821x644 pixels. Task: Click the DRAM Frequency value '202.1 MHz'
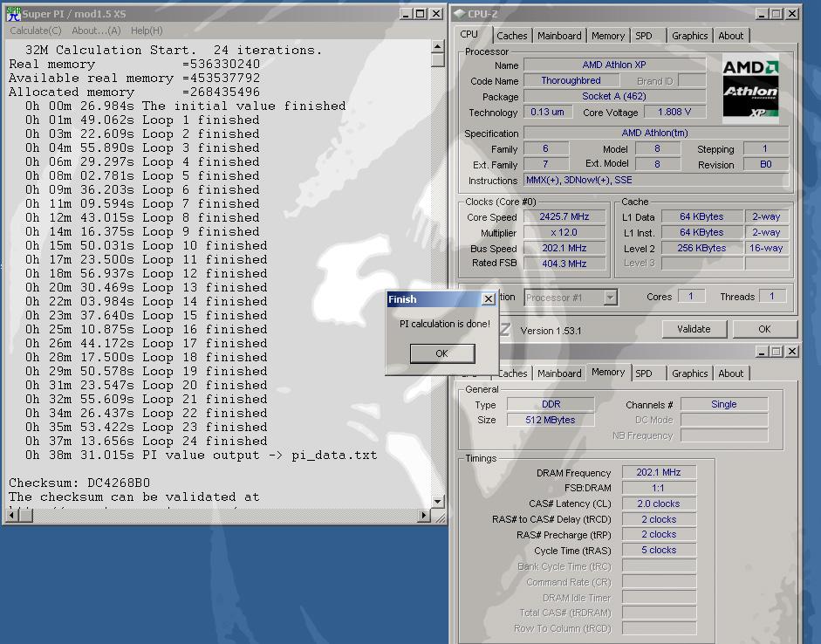(x=659, y=472)
